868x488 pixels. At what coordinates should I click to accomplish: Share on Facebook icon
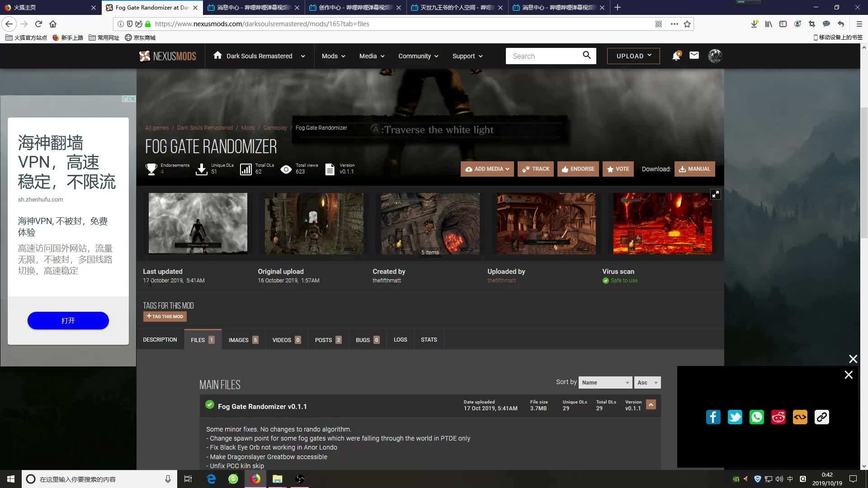click(713, 417)
